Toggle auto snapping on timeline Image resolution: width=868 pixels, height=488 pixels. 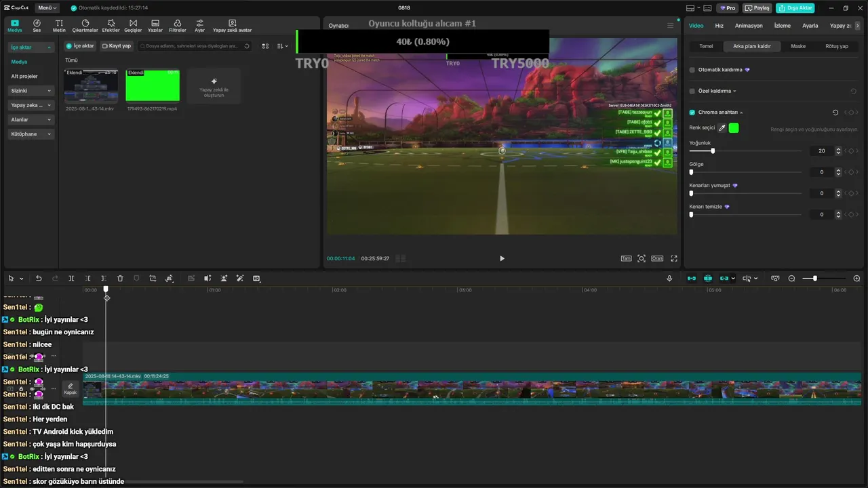[x=708, y=279]
